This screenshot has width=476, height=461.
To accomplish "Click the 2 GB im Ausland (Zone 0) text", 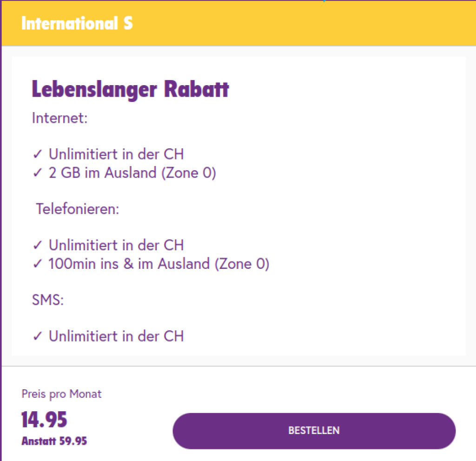I will 132,173.
